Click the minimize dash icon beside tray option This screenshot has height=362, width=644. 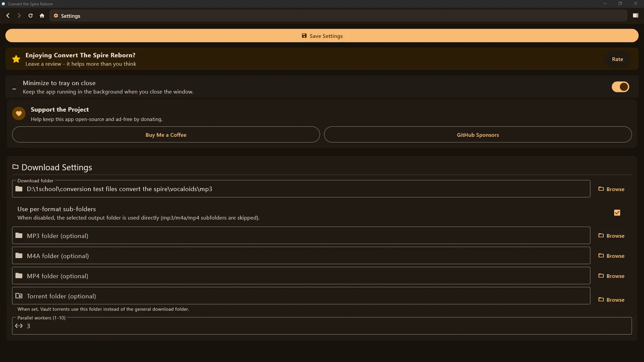(14, 89)
